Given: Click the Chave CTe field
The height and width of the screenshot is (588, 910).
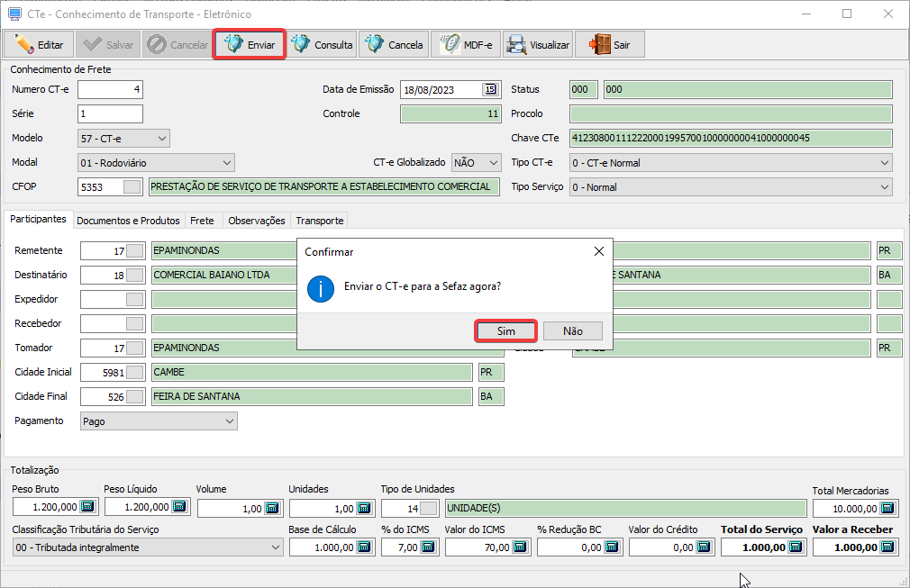Looking at the screenshot, I should pyautogui.click(x=731, y=138).
